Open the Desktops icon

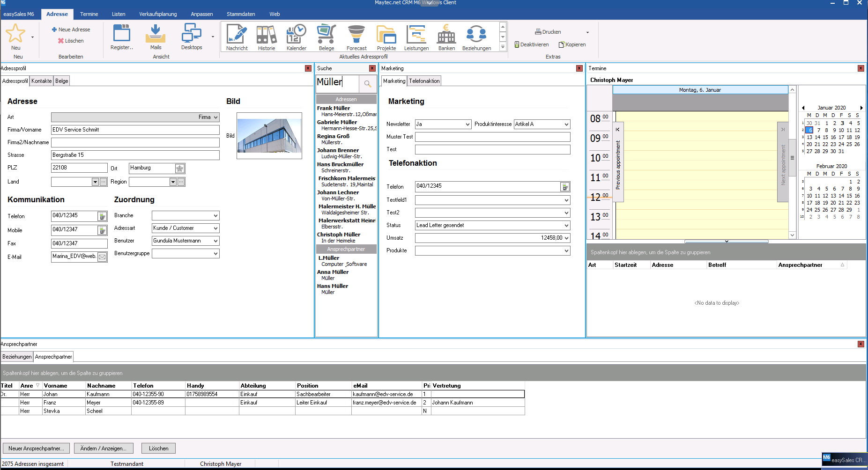(x=192, y=34)
